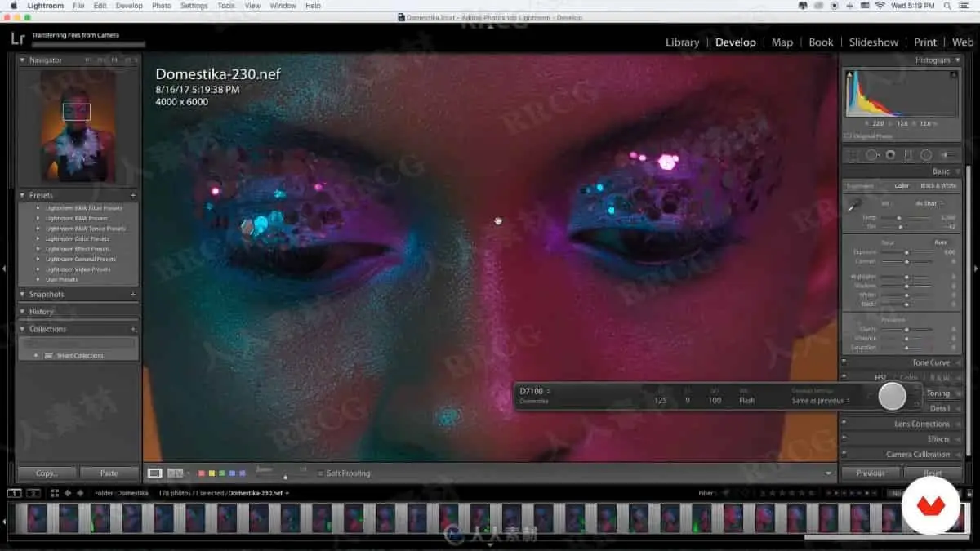Toggle the Soft Proofing checkbox
980x551 pixels.
click(321, 473)
